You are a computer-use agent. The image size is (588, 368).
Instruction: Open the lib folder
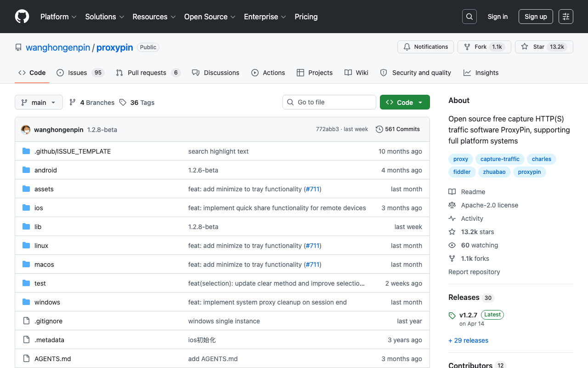click(38, 227)
